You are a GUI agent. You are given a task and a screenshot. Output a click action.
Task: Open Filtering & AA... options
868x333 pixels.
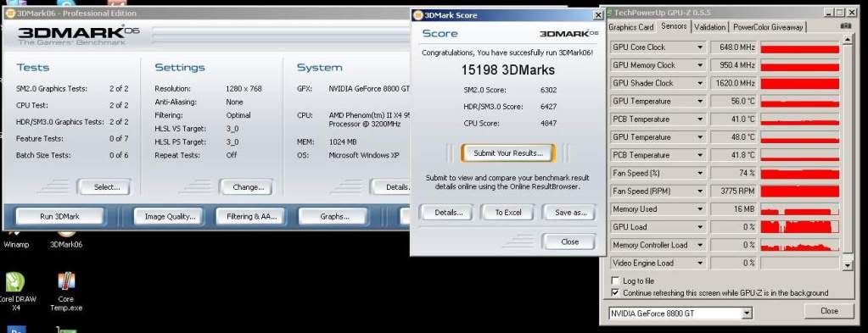click(x=251, y=217)
